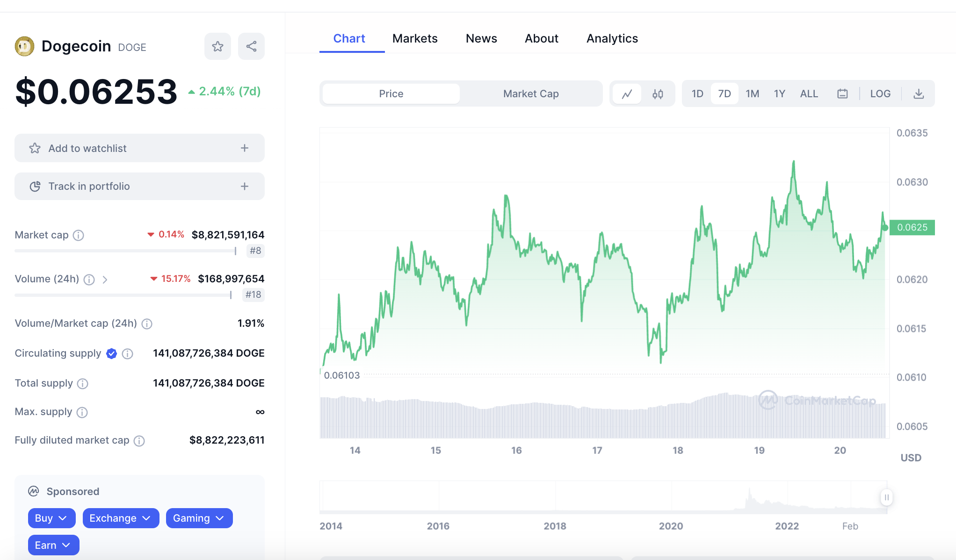956x560 pixels.
Task: Expand the Gaming dropdown
Action: [199, 518]
